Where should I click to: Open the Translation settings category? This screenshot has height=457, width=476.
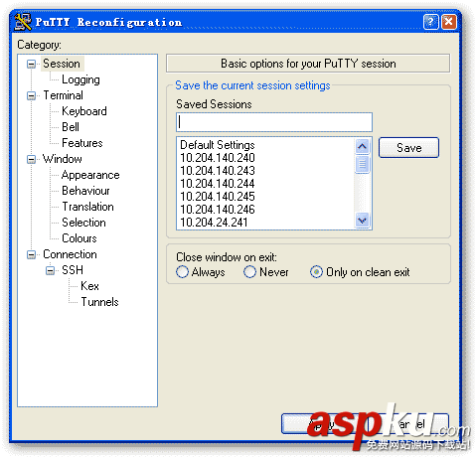tap(87, 207)
